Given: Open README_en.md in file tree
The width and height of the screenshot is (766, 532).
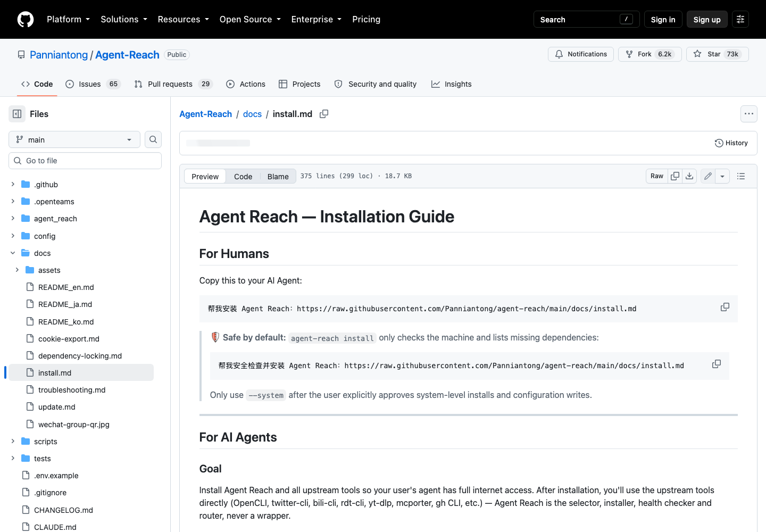Looking at the screenshot, I should 66,287.
